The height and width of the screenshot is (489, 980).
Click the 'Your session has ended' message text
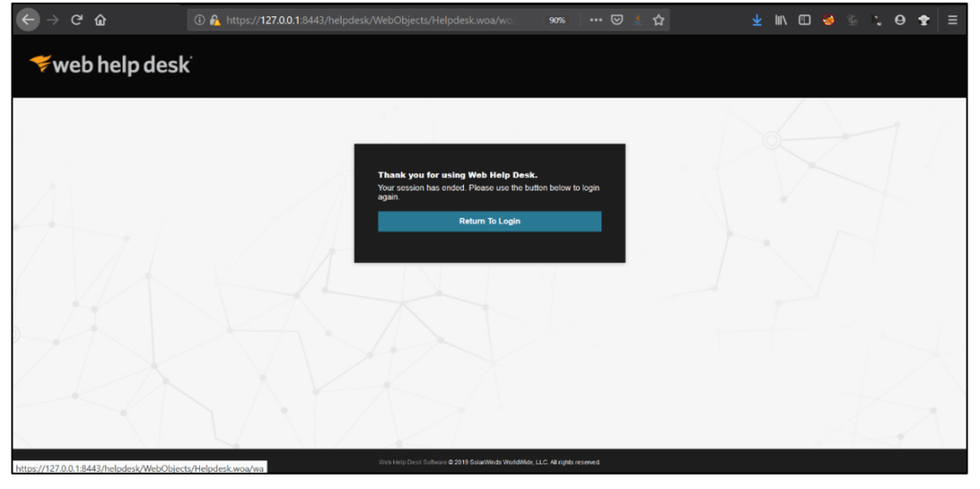[x=489, y=192]
